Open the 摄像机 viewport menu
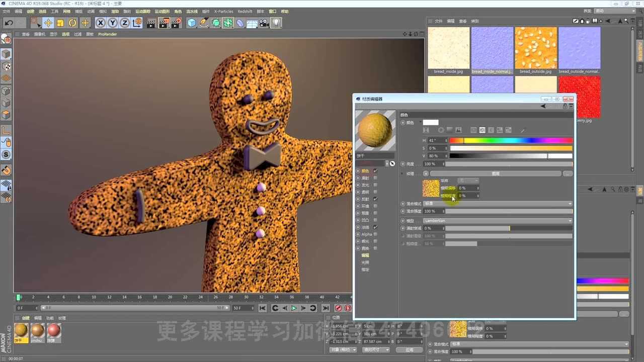Image resolution: width=644 pixels, height=362 pixels. tap(39, 34)
